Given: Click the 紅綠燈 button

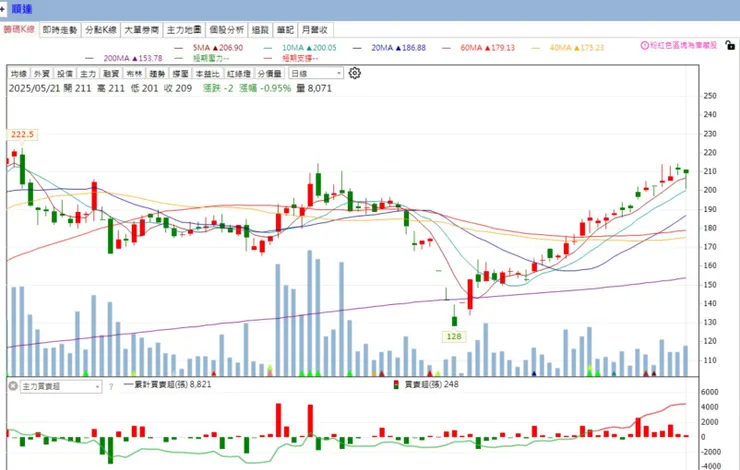Looking at the screenshot, I should [x=239, y=74].
